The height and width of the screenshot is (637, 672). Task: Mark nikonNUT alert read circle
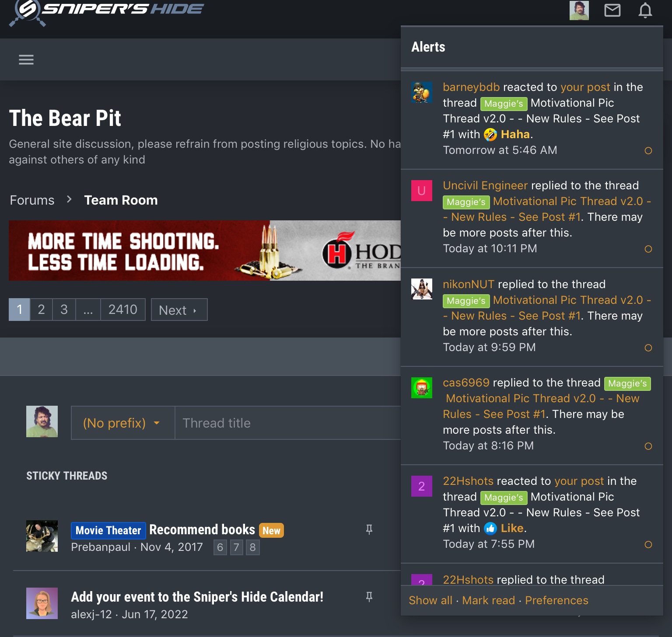coord(648,348)
